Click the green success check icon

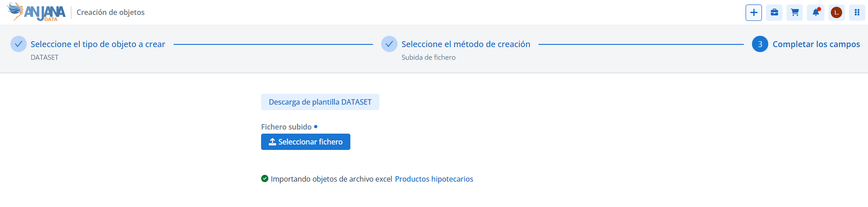tap(265, 178)
